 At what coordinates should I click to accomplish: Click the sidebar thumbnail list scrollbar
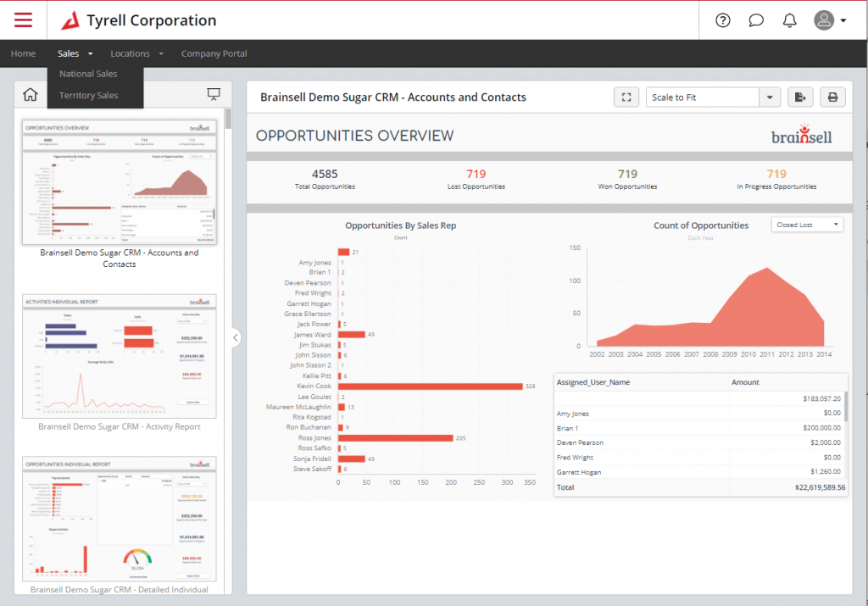tap(229, 119)
